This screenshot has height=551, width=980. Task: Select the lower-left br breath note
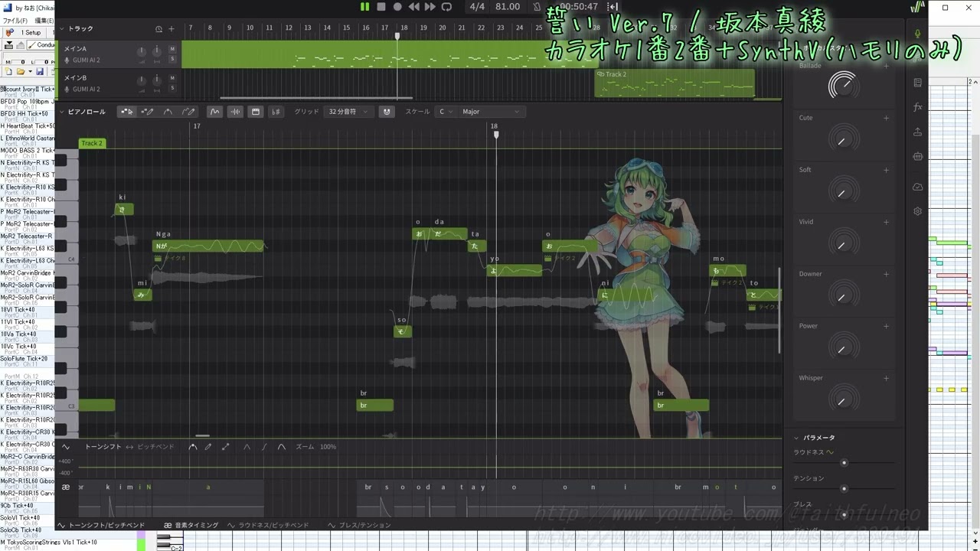(x=375, y=405)
